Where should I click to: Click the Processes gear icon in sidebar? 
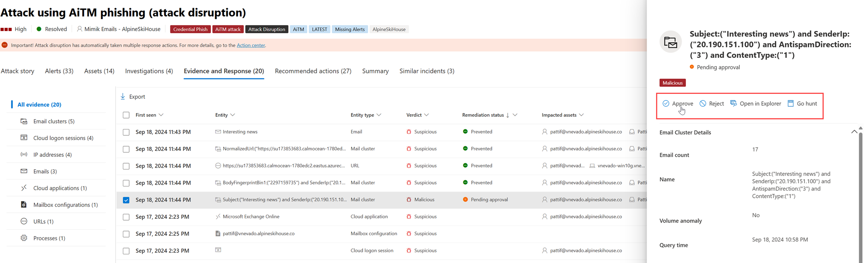click(x=24, y=238)
